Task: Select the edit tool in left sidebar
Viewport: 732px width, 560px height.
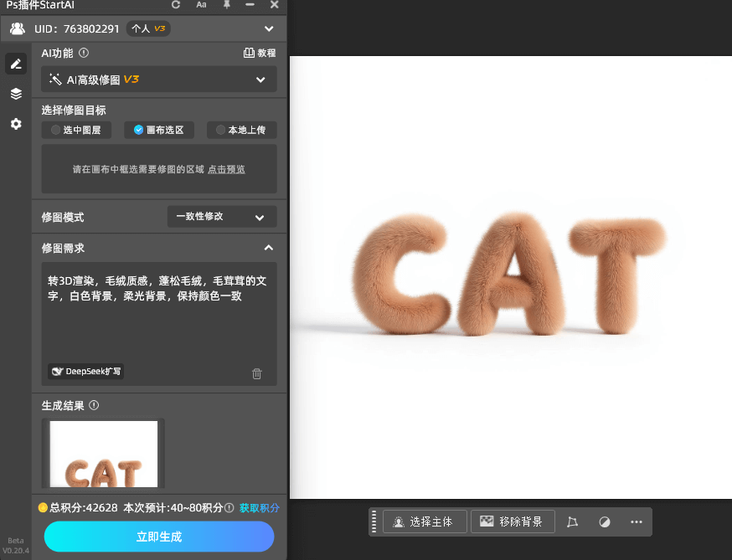Action: point(15,63)
